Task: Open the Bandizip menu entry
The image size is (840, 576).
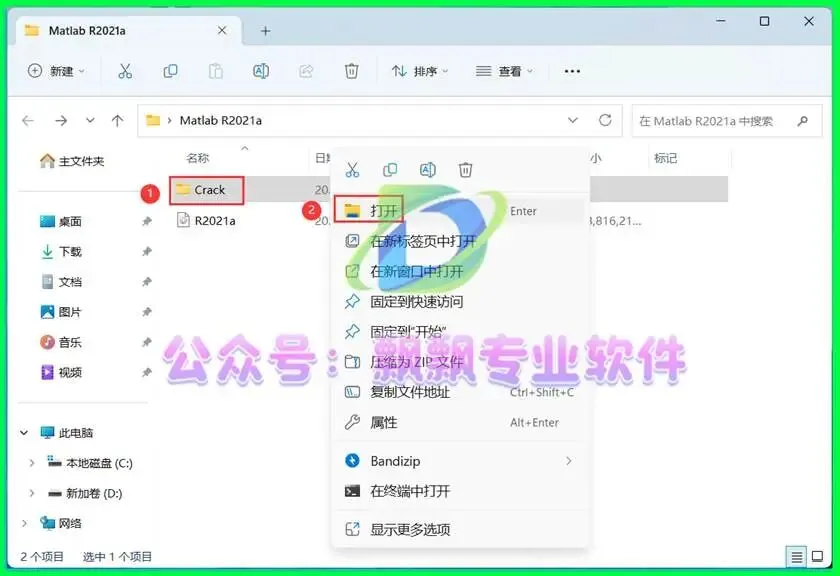Action: pos(460,461)
